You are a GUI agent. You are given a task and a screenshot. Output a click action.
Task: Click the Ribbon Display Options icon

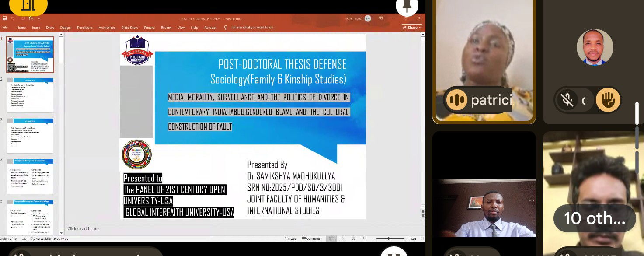click(380, 18)
